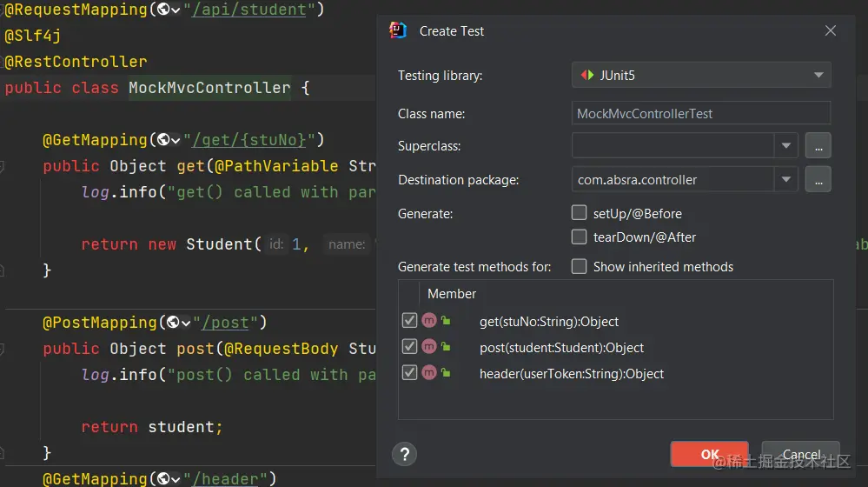Click the Class name input field

click(701, 113)
